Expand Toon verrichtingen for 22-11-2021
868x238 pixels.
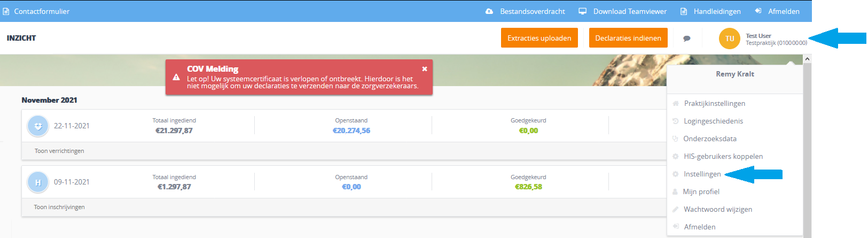[x=59, y=151]
